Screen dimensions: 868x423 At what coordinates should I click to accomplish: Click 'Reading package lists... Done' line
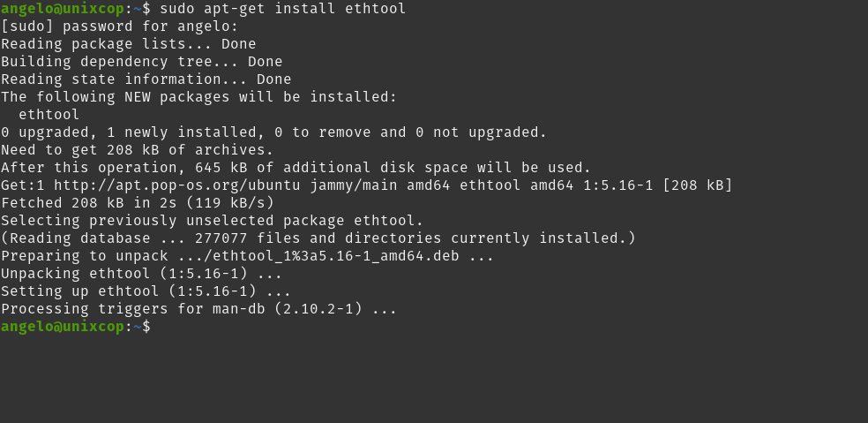tap(129, 44)
